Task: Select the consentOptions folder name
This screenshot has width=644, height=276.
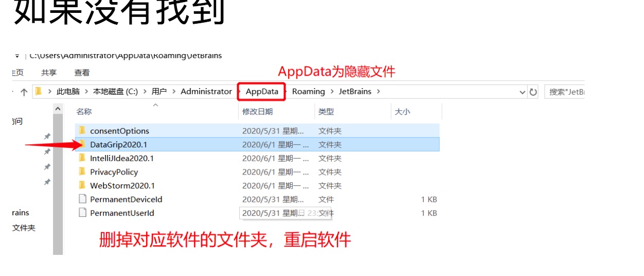Action: coord(119,131)
